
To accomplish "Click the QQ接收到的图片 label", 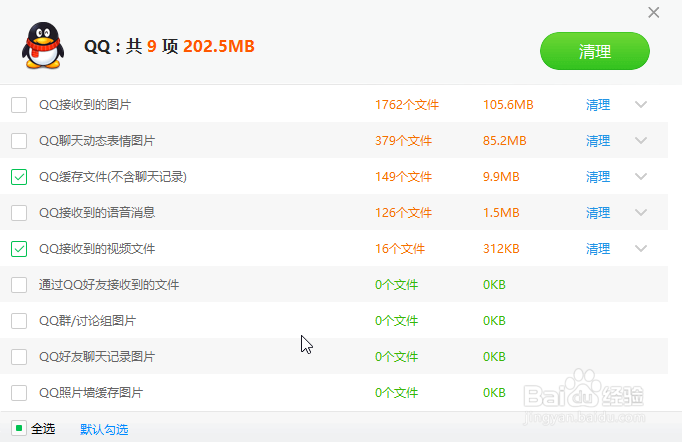I will pyautogui.click(x=85, y=105).
